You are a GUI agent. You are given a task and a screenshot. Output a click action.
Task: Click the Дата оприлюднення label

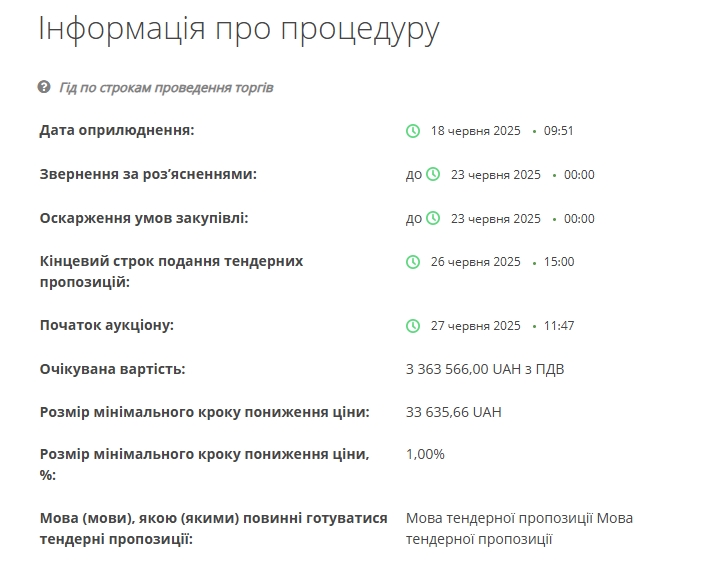coord(117,130)
